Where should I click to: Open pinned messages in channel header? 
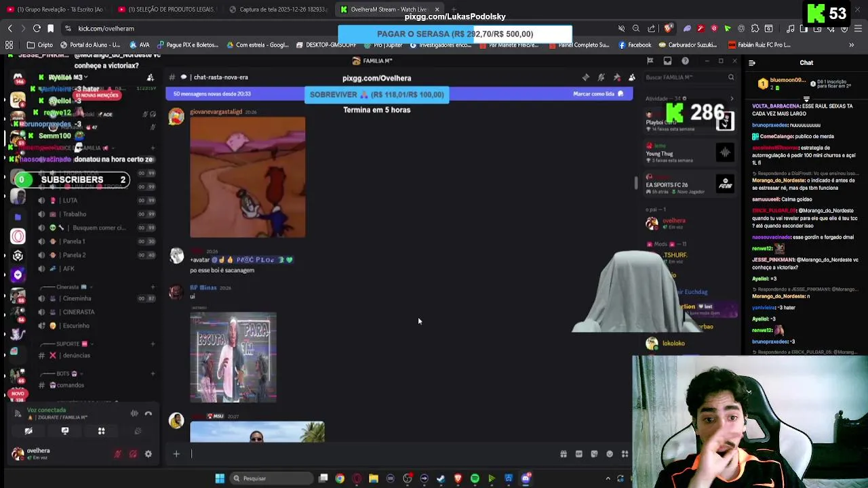[616, 77]
